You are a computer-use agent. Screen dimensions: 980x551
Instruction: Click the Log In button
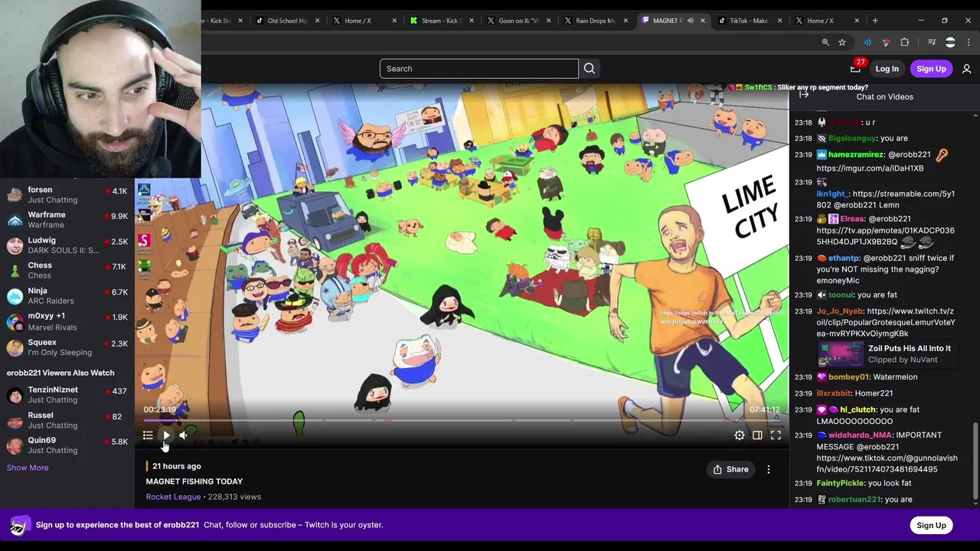[x=887, y=69]
